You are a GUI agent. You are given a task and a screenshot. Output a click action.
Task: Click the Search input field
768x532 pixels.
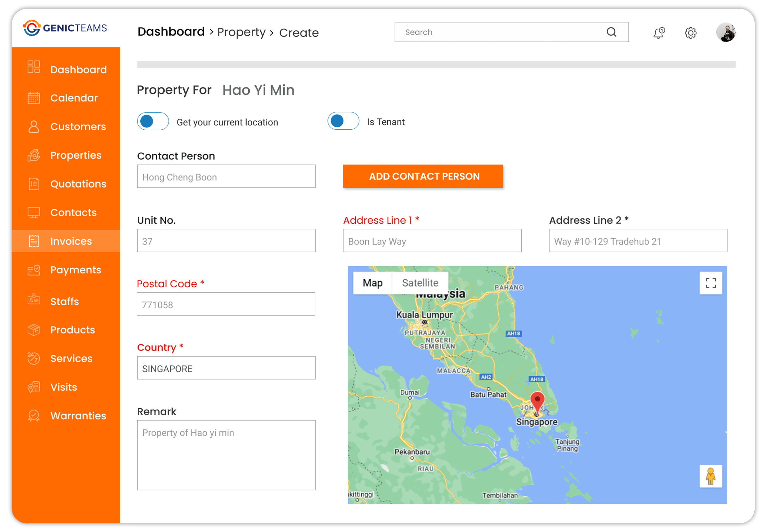tap(512, 32)
